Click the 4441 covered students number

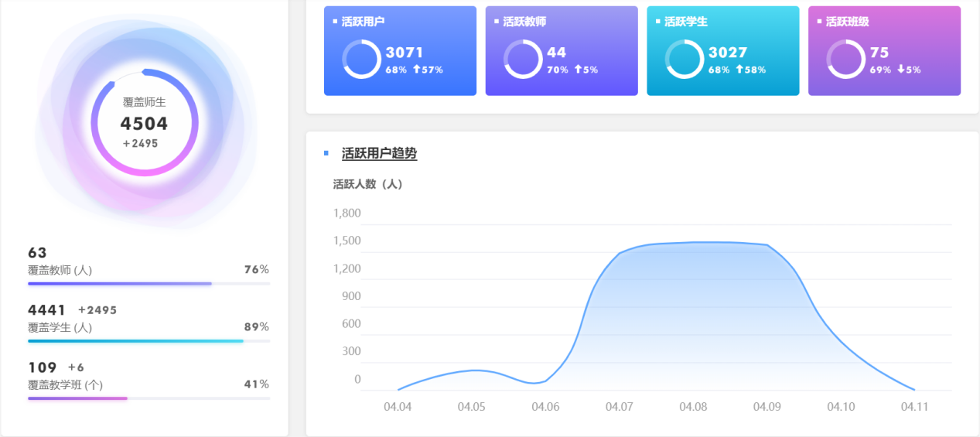pyautogui.click(x=47, y=310)
